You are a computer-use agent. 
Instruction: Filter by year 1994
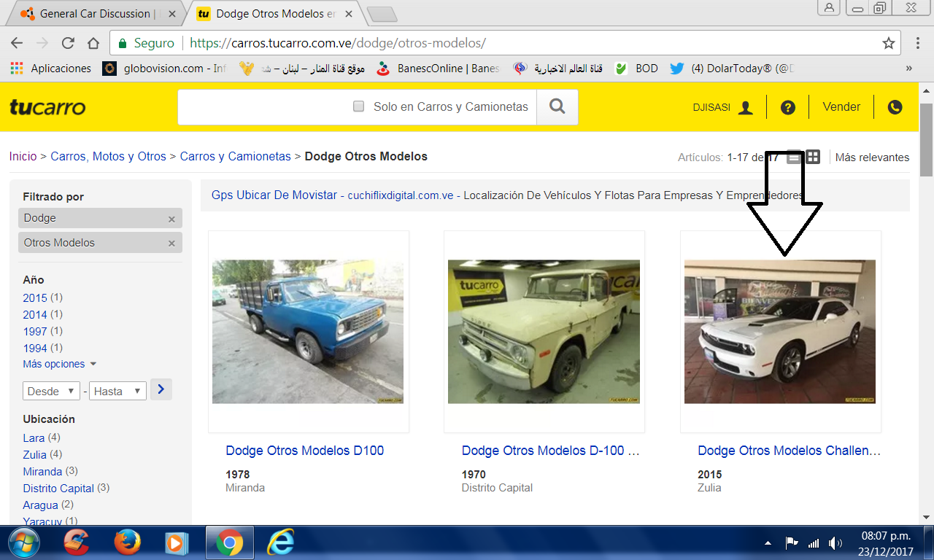35,348
